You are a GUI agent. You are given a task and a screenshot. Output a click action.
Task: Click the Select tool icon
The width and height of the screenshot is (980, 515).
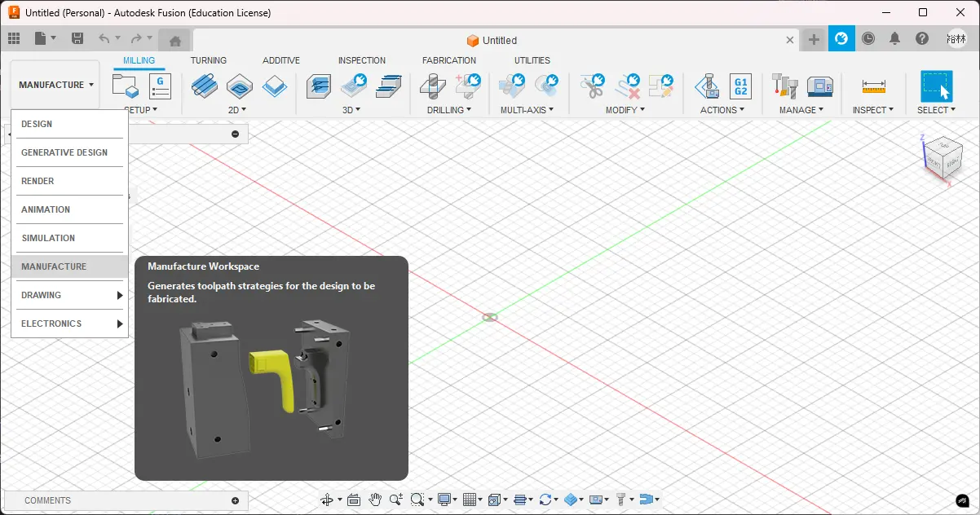pyautogui.click(x=937, y=86)
